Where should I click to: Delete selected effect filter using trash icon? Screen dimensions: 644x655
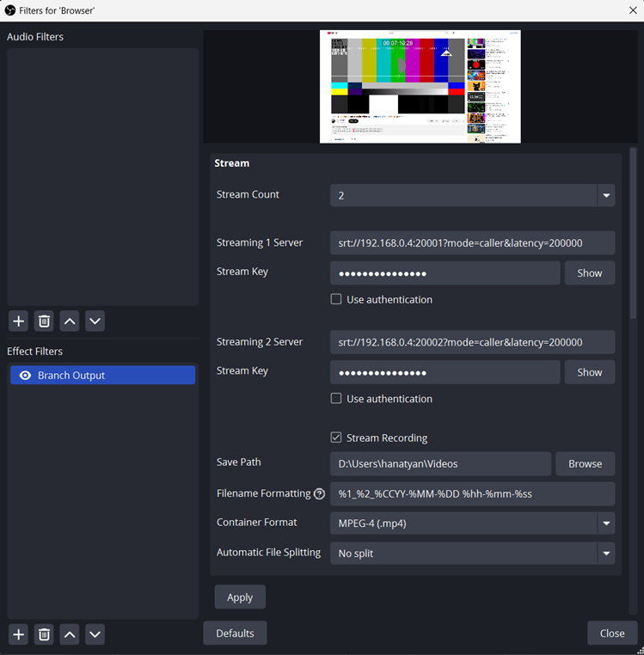[44, 634]
